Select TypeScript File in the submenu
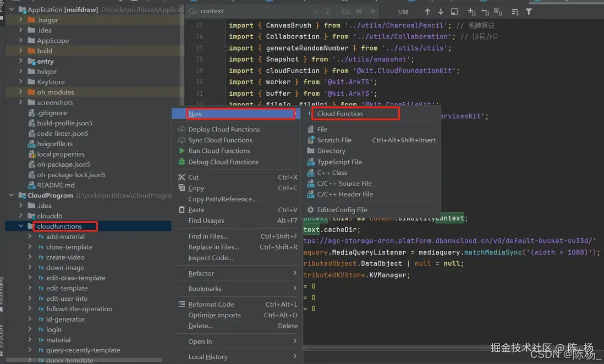 (372, 162)
